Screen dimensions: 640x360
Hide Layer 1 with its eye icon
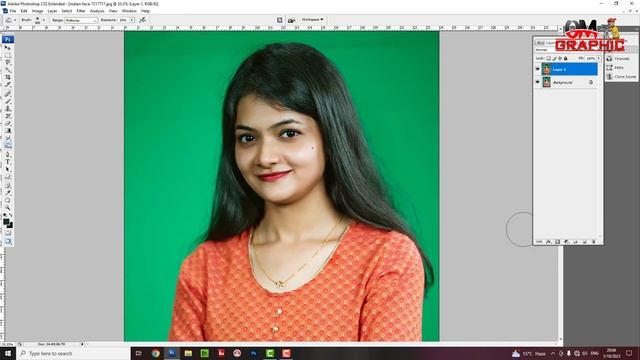tap(538, 69)
